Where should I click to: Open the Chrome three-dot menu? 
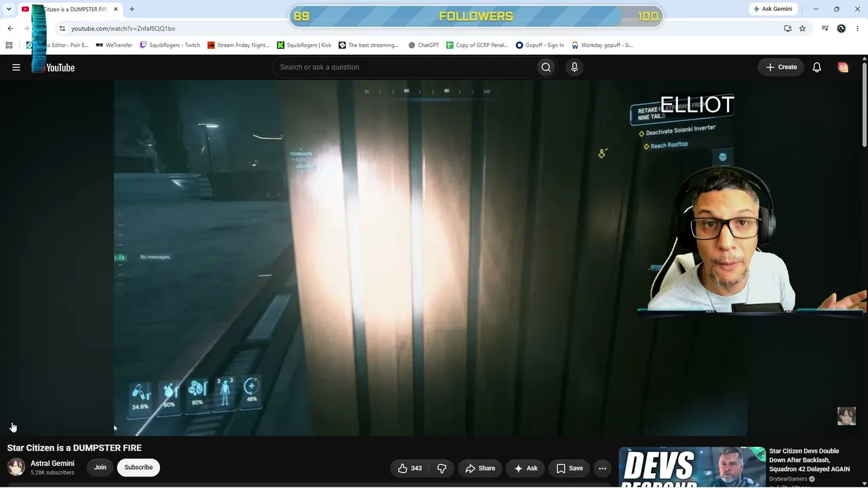pyautogui.click(x=858, y=28)
